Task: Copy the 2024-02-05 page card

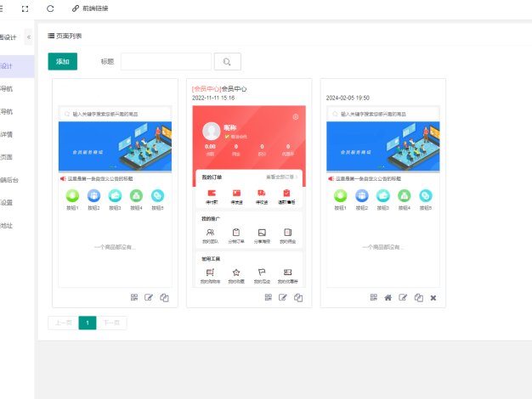Action: [x=419, y=297]
